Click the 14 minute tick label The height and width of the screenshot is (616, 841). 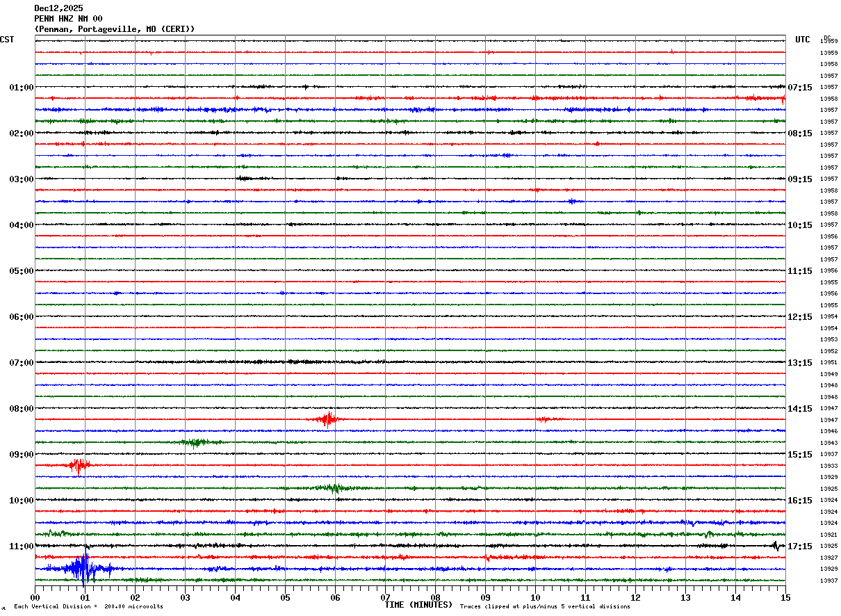(x=735, y=597)
